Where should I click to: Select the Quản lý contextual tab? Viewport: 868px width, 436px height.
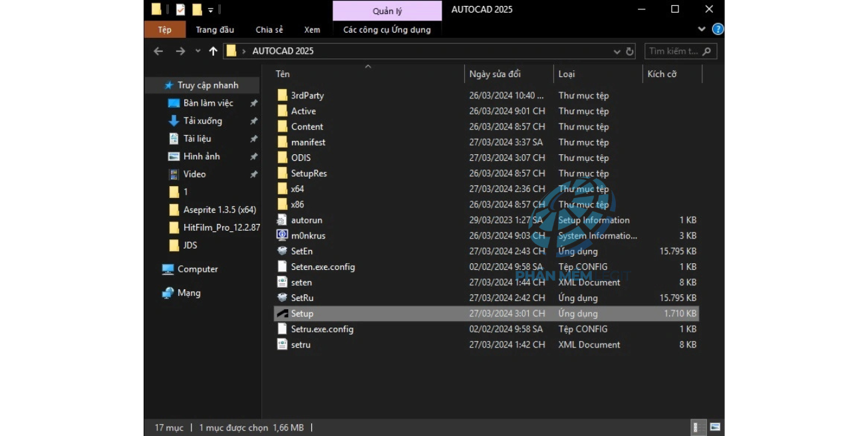click(386, 11)
